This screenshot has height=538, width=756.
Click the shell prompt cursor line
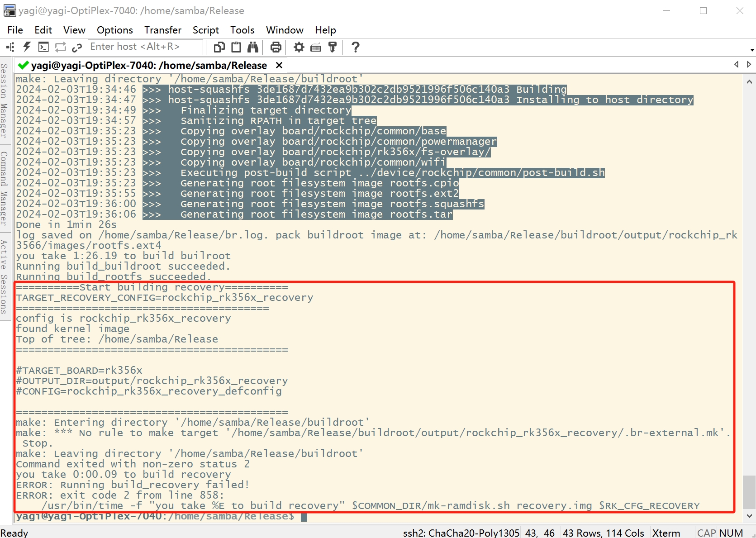click(x=162, y=516)
